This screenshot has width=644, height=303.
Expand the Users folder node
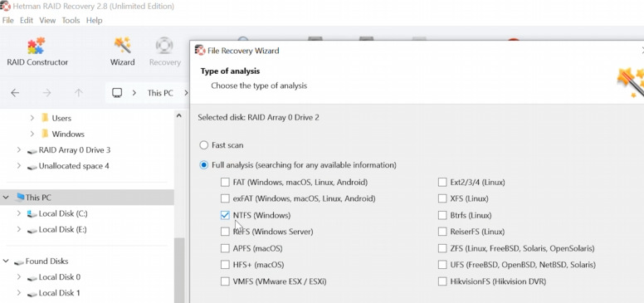pos(32,118)
